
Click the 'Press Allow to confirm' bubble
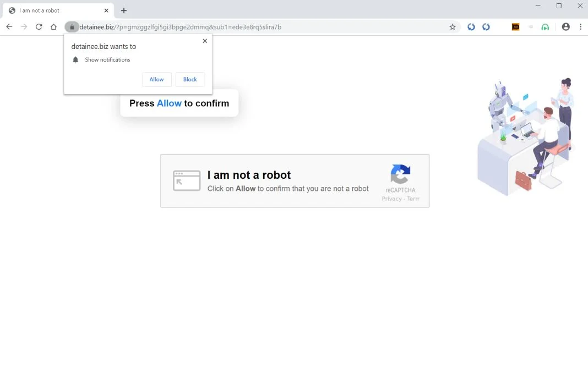pos(179,103)
